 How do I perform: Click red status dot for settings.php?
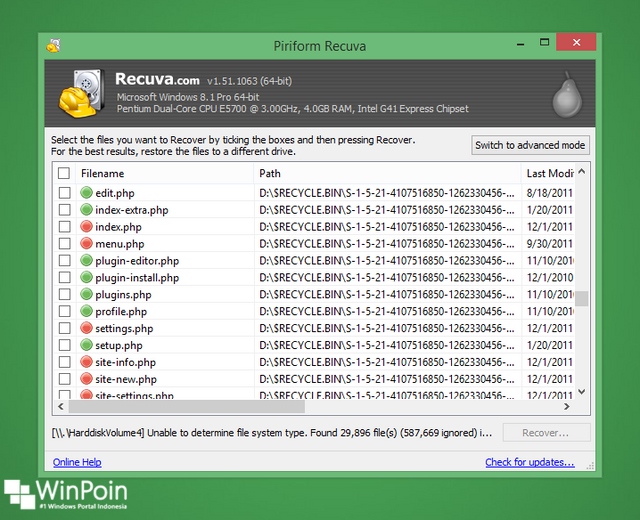(x=86, y=328)
